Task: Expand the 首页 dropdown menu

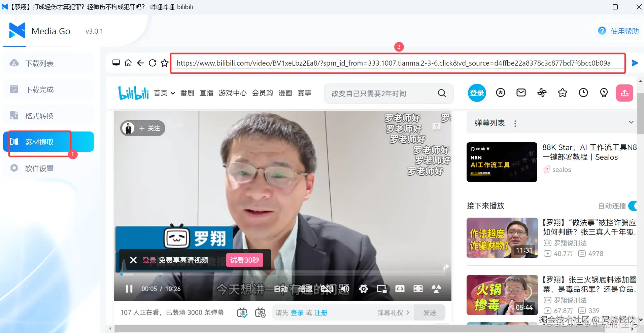Action: tap(172, 93)
